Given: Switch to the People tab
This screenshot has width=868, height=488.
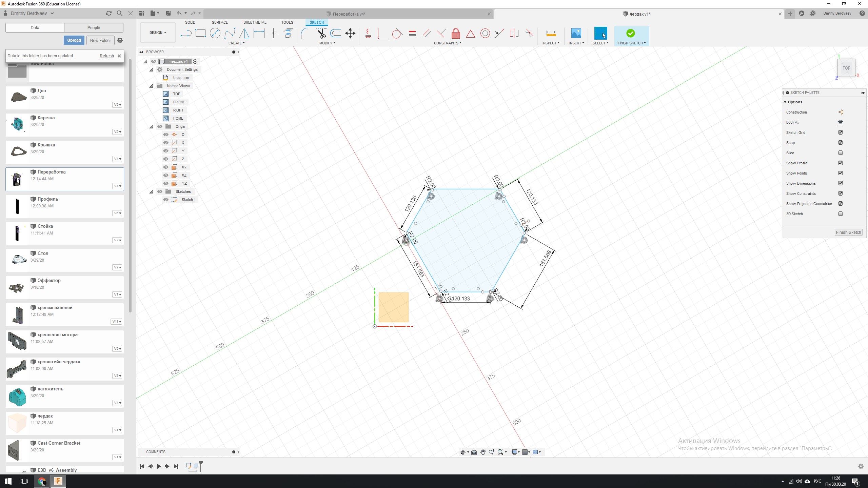Looking at the screenshot, I should [x=94, y=28].
